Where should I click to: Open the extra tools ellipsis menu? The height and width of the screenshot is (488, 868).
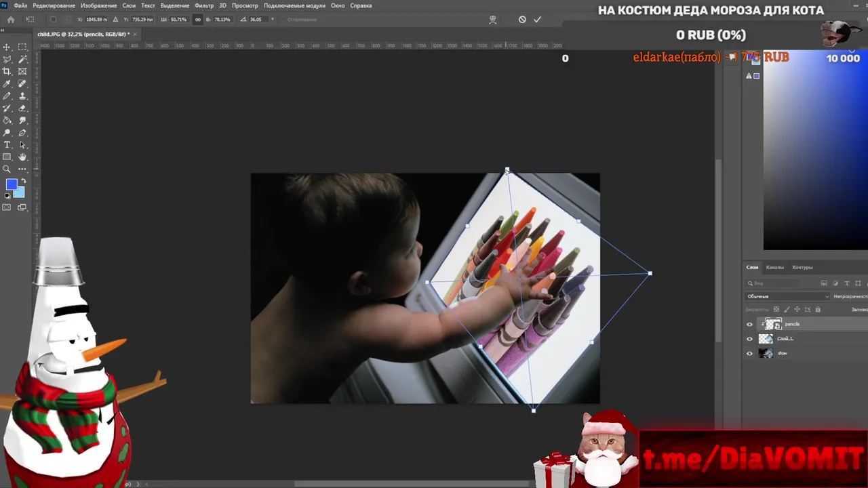coord(22,169)
